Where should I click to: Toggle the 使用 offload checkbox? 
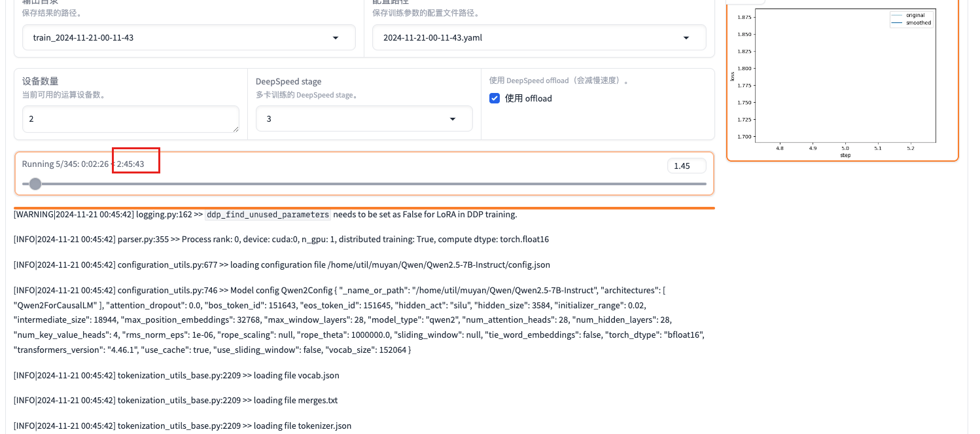[495, 98]
